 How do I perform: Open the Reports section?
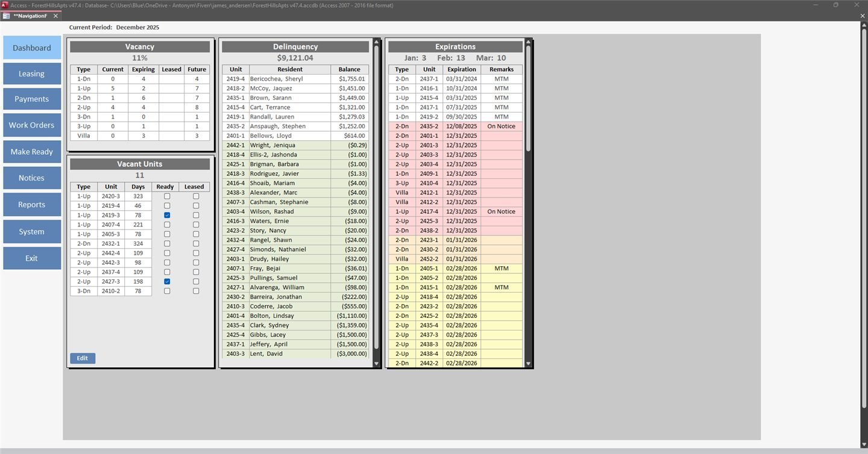[x=32, y=205]
